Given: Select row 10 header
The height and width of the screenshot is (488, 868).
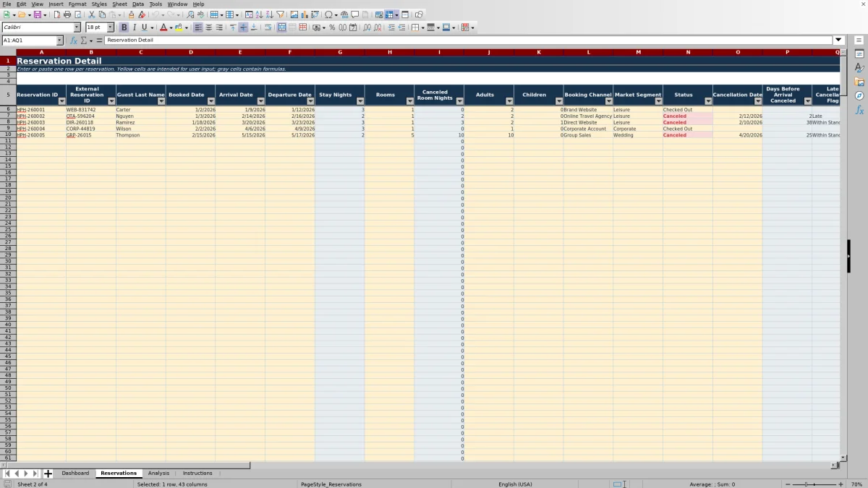Looking at the screenshot, I should [x=8, y=134].
